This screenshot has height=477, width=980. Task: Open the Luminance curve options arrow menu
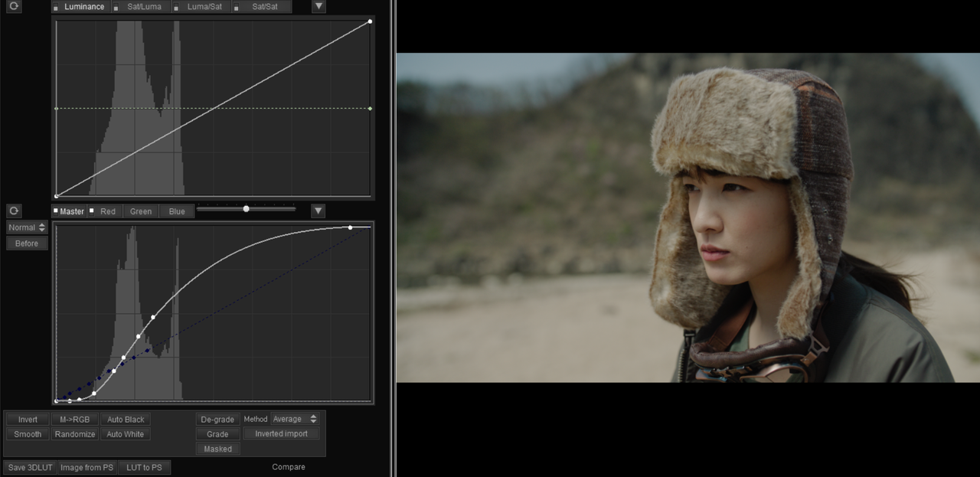pos(319,7)
